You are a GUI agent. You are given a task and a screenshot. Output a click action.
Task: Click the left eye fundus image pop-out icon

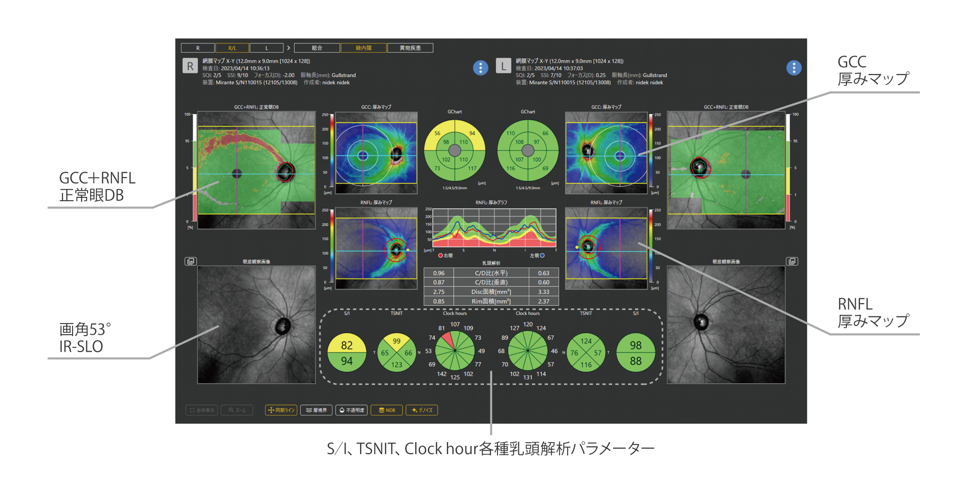(x=792, y=261)
